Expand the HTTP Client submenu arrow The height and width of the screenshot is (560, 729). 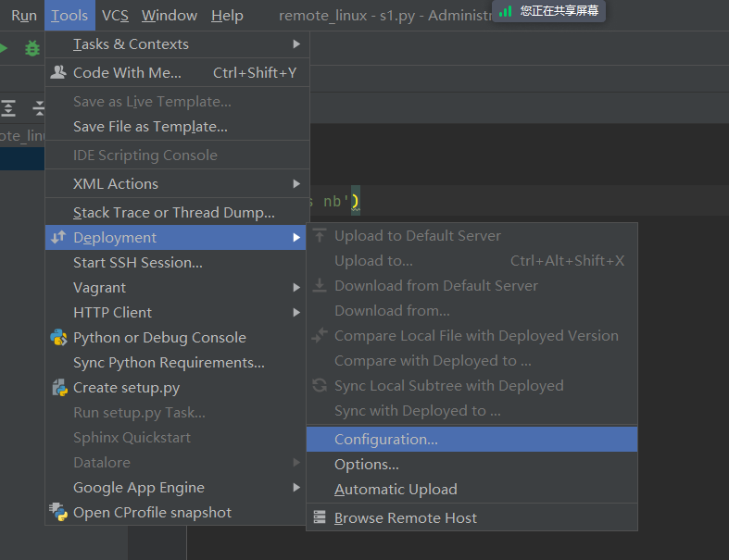pyautogui.click(x=296, y=313)
